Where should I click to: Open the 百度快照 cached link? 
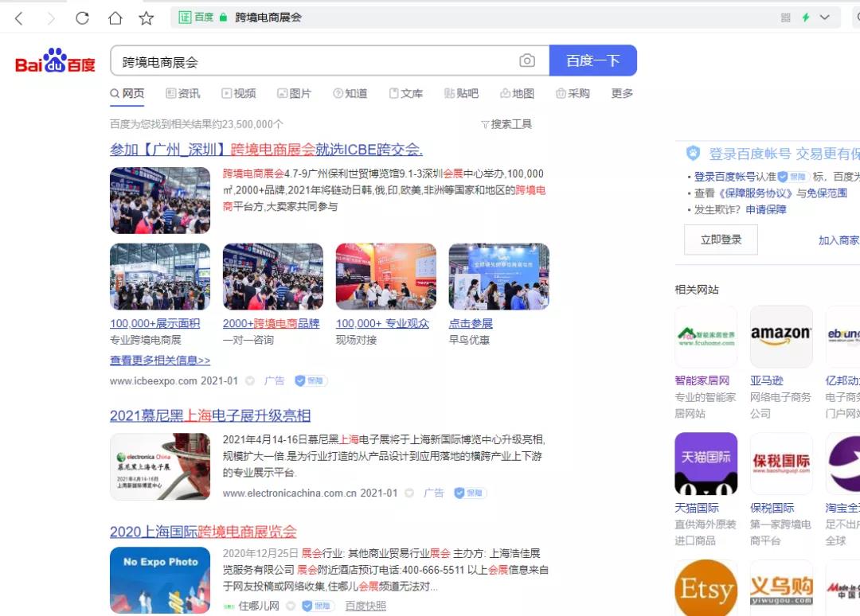(x=365, y=606)
